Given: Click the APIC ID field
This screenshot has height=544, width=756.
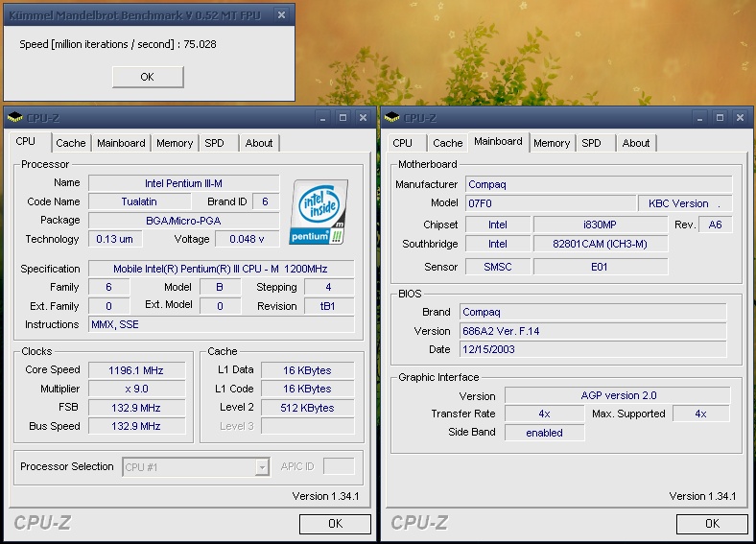Looking at the screenshot, I should click(x=339, y=466).
